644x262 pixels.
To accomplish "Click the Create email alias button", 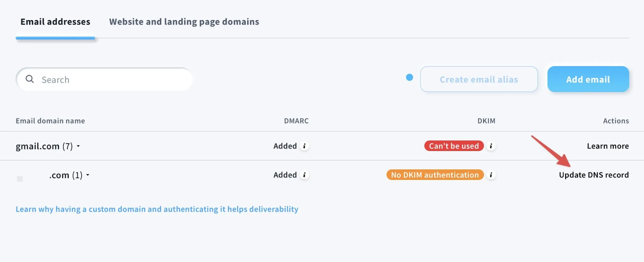I will coord(479,80).
